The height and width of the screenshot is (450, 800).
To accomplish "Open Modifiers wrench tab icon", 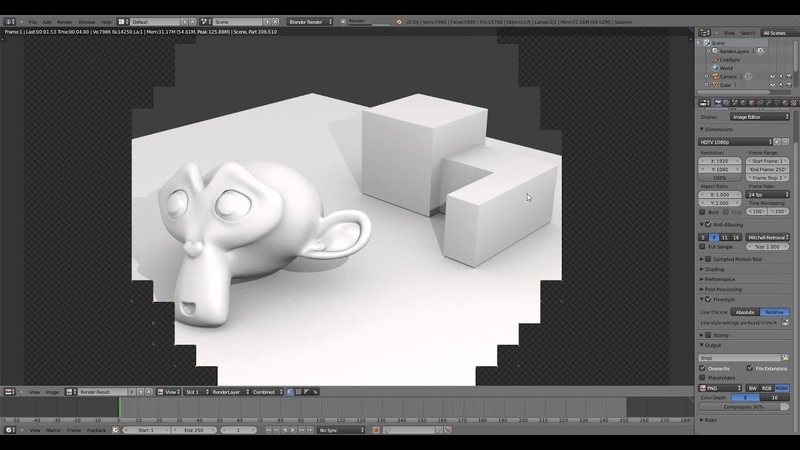I will tap(768, 103).
